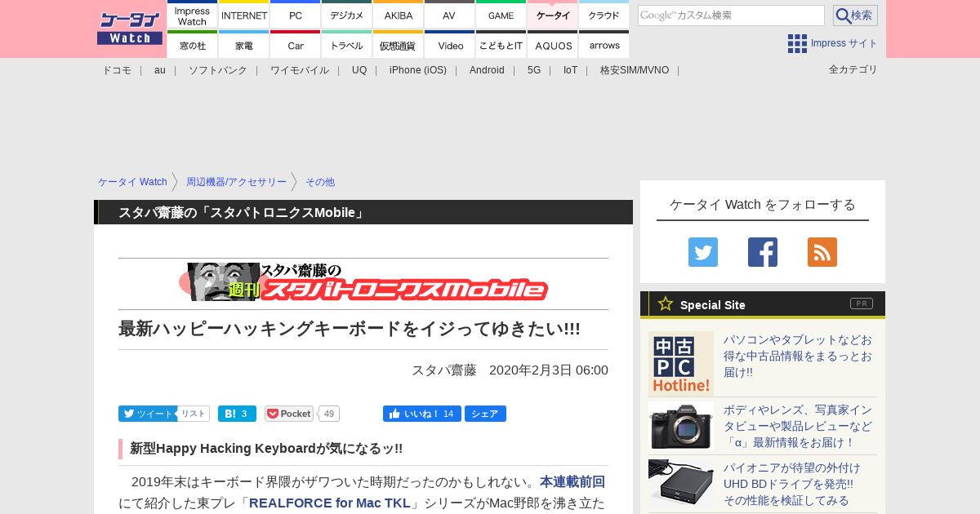Click the ケータイ Watch site logo
Image resolution: width=980 pixels, height=514 pixels.
pos(130,29)
